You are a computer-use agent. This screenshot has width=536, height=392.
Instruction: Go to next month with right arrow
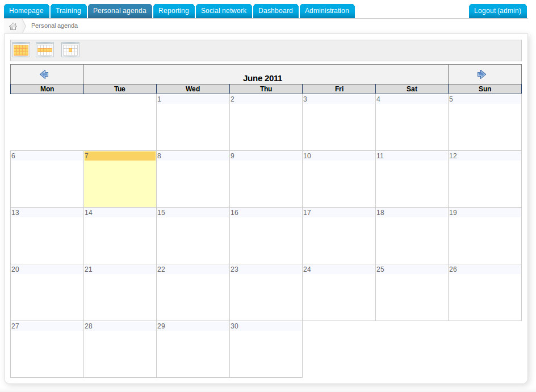click(x=481, y=74)
